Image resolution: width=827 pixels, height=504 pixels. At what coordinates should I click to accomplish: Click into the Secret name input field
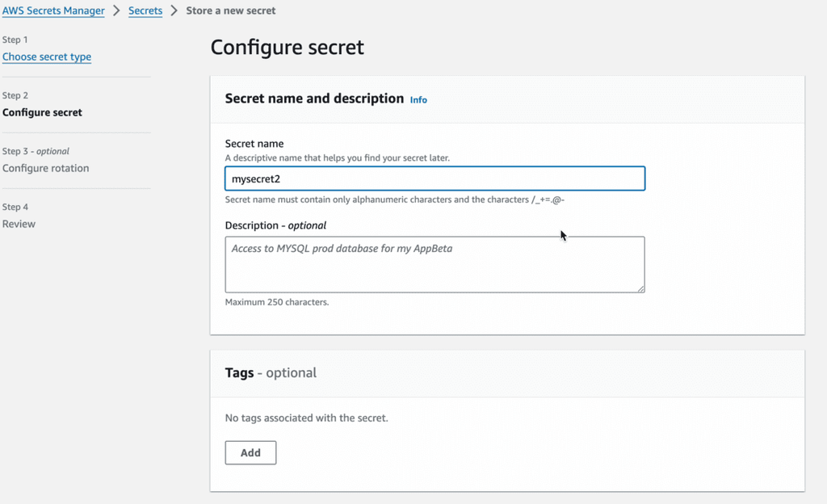[434, 178]
